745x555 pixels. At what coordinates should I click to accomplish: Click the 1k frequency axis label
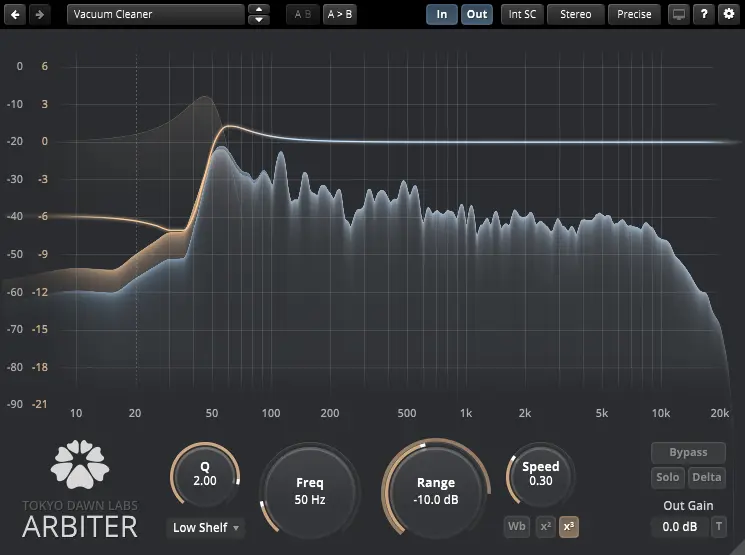(x=466, y=413)
